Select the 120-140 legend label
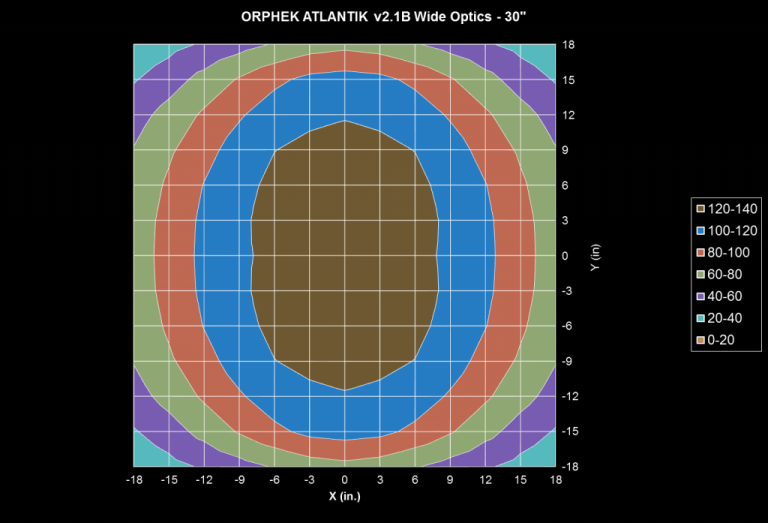The image size is (768, 523). [x=732, y=209]
